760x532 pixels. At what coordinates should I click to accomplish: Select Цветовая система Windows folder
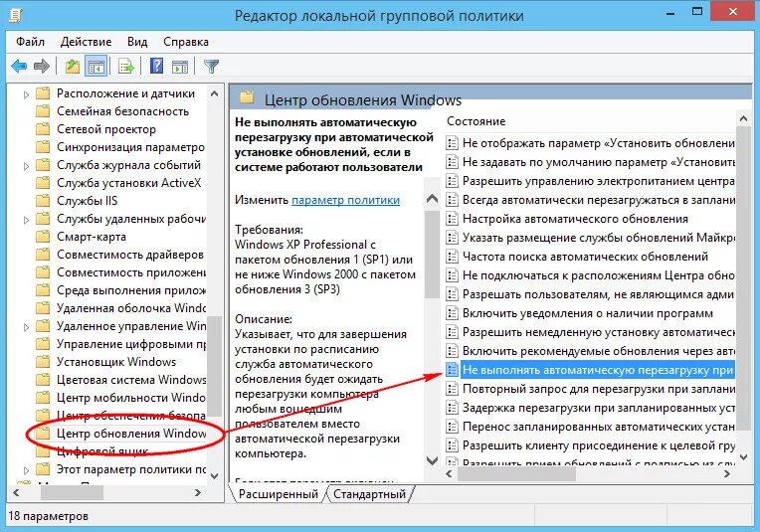131,380
